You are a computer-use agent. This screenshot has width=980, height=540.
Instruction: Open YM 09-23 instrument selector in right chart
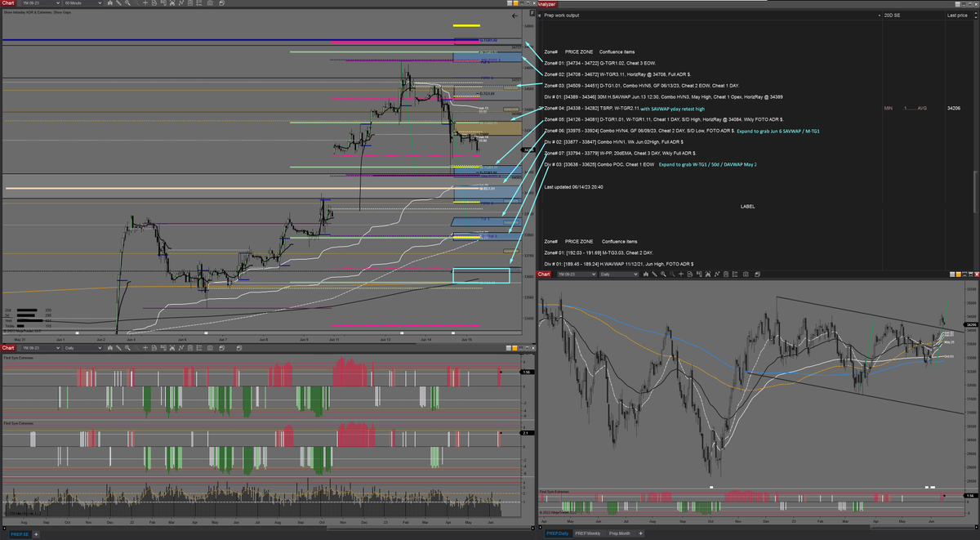pyautogui.click(x=577, y=274)
